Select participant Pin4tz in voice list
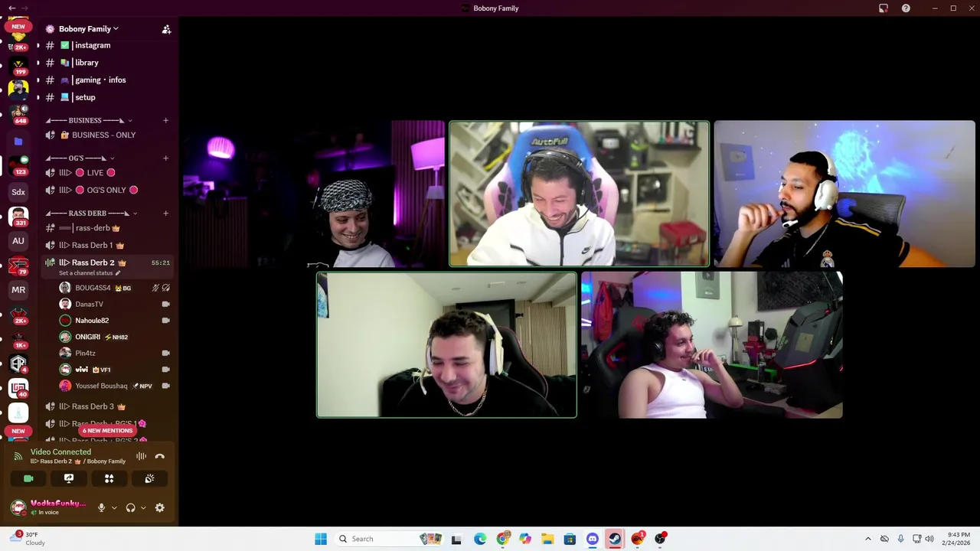 (115, 353)
